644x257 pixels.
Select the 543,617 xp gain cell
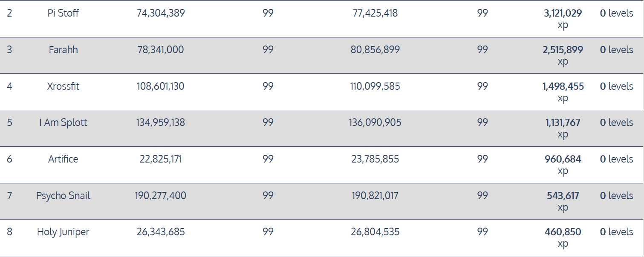563,196
